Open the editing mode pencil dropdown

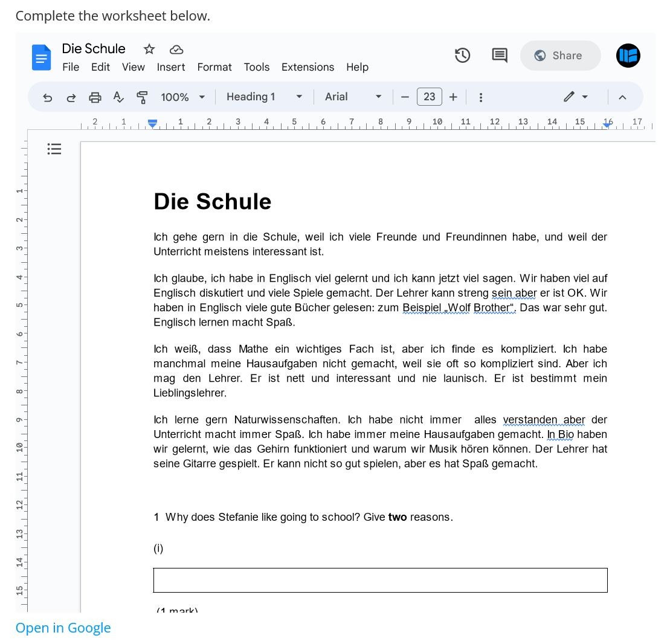point(575,97)
